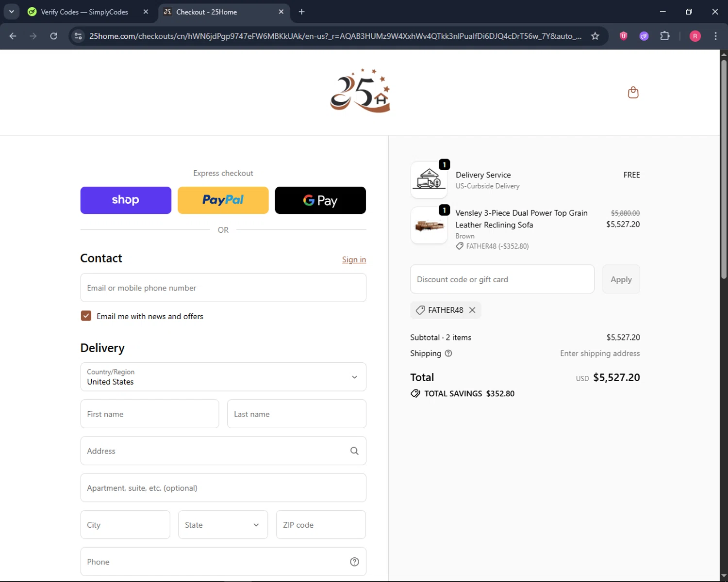This screenshot has width=728, height=582.
Task: Click the search icon in Address field
Action: (x=354, y=451)
